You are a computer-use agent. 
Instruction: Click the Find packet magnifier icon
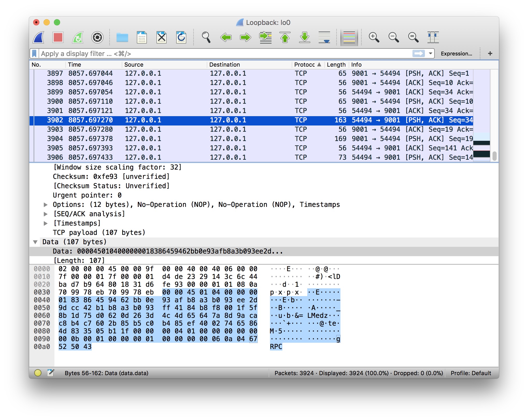206,37
